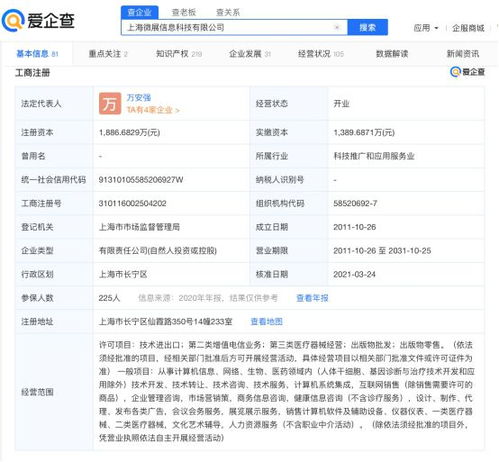499x462 pixels.
Task: Select credit code 91310105585206927W
Action: 141,180
